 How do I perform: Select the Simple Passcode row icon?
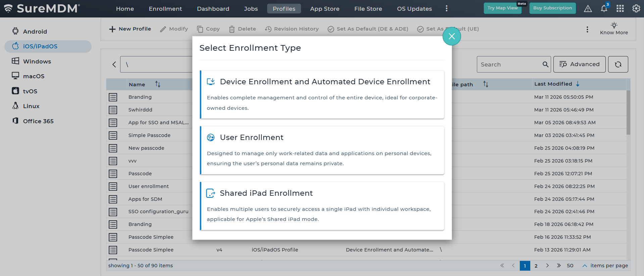pos(113,135)
